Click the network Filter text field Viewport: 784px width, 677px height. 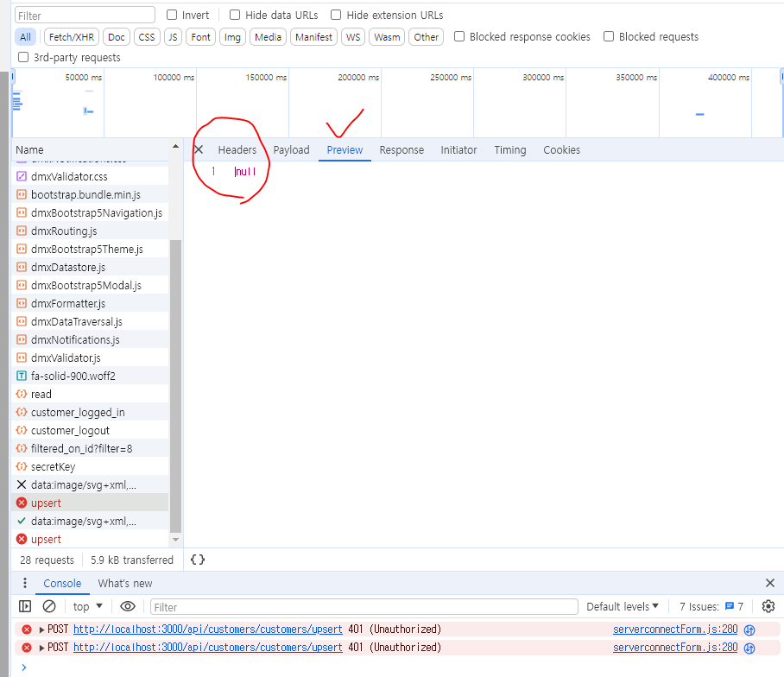coord(85,16)
